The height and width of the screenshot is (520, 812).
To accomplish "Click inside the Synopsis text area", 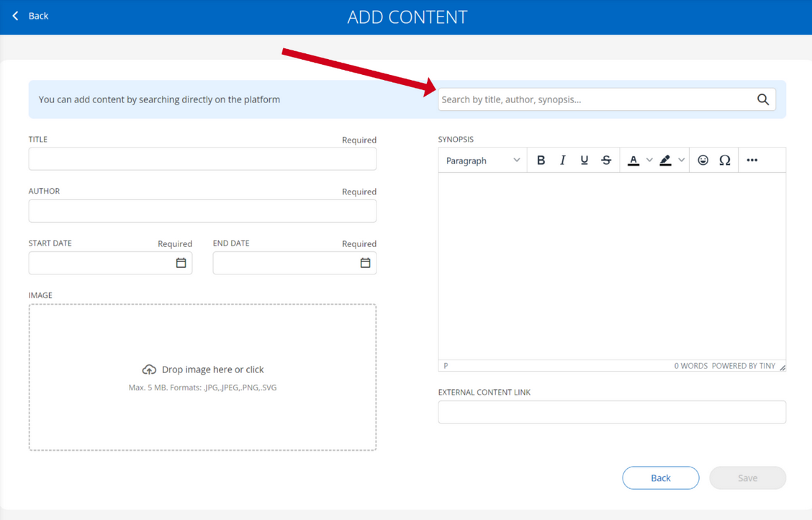I will 612,266.
